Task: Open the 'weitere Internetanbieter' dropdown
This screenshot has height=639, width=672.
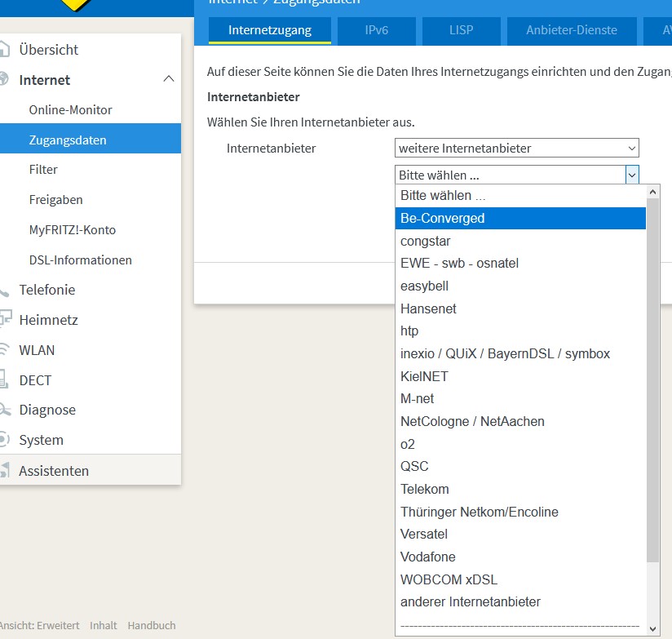Action: pyautogui.click(x=516, y=148)
